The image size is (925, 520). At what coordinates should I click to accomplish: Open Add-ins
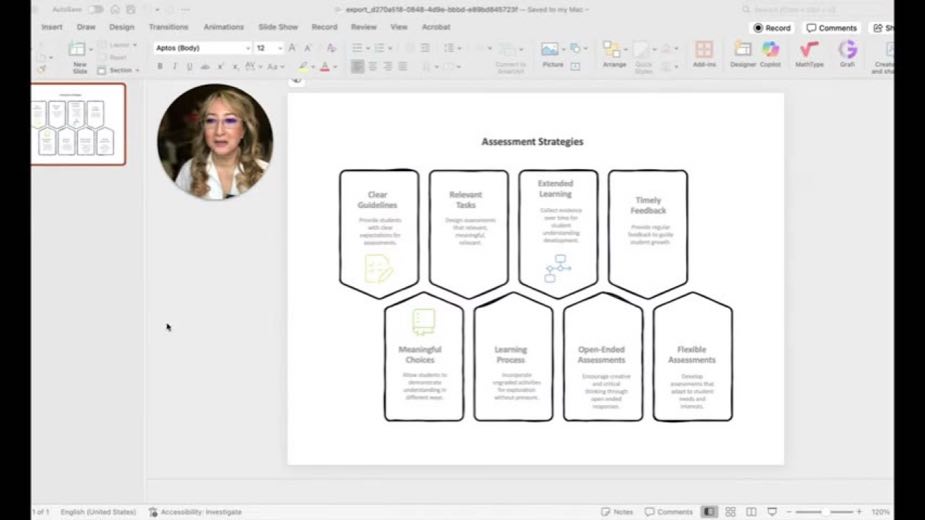tap(704, 54)
